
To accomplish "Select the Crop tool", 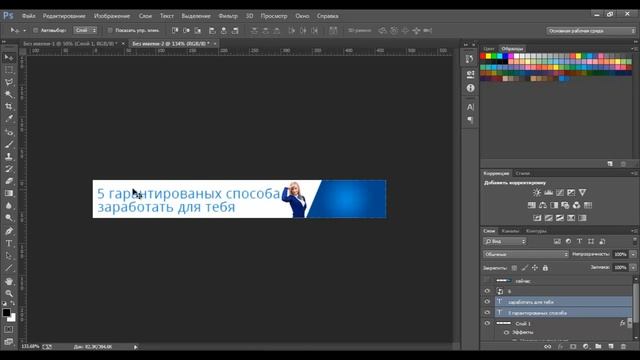I will point(9,107).
